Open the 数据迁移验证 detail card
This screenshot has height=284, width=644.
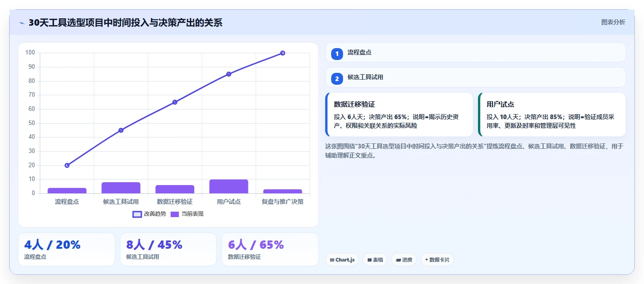(x=399, y=115)
